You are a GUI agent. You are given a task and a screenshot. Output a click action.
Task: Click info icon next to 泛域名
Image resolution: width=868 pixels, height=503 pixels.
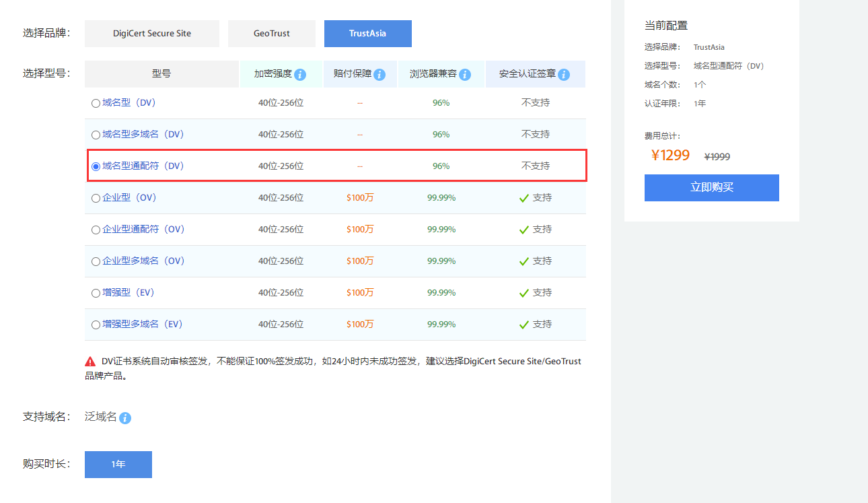pyautogui.click(x=125, y=418)
